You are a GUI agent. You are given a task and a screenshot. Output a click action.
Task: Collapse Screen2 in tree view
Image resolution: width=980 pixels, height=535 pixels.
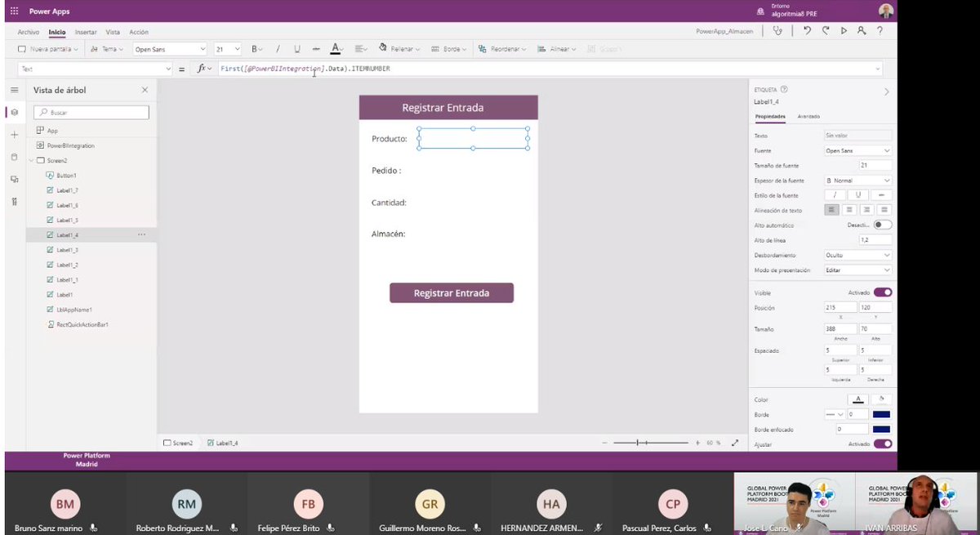(x=31, y=160)
